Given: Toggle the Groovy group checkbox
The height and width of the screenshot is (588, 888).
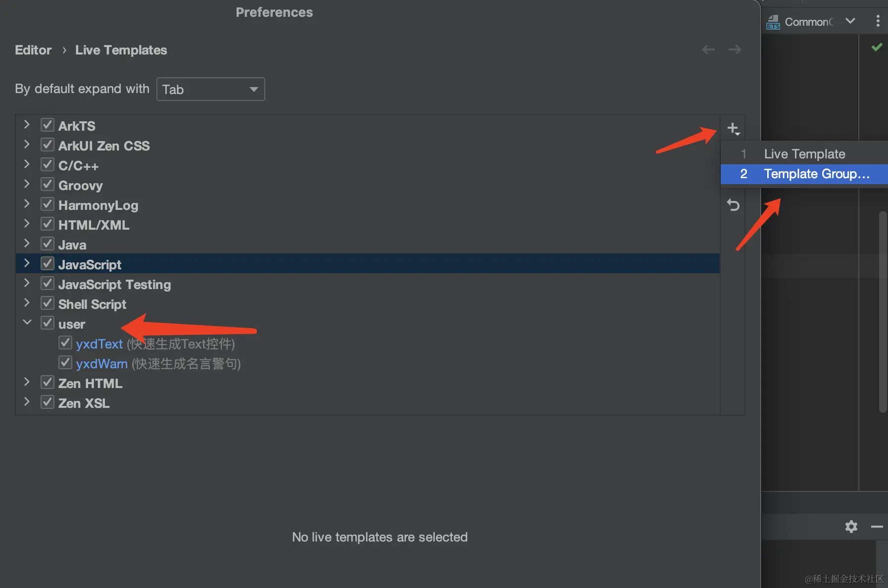Looking at the screenshot, I should pos(48,185).
